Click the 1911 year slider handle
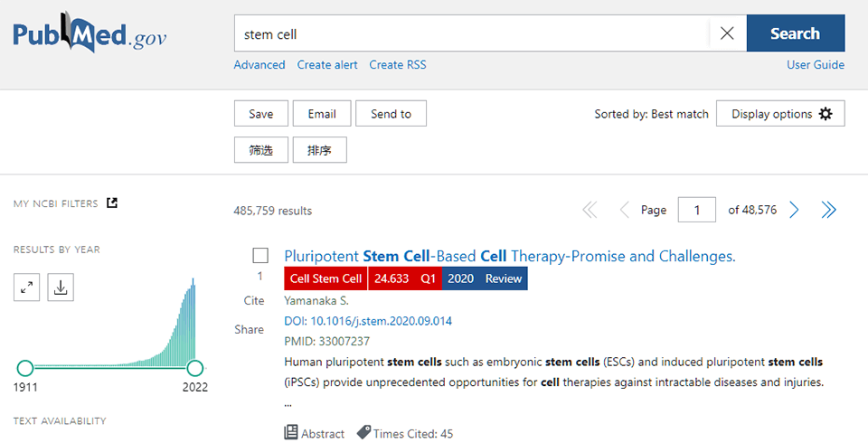Image resolution: width=868 pixels, height=443 pixels. click(25, 368)
